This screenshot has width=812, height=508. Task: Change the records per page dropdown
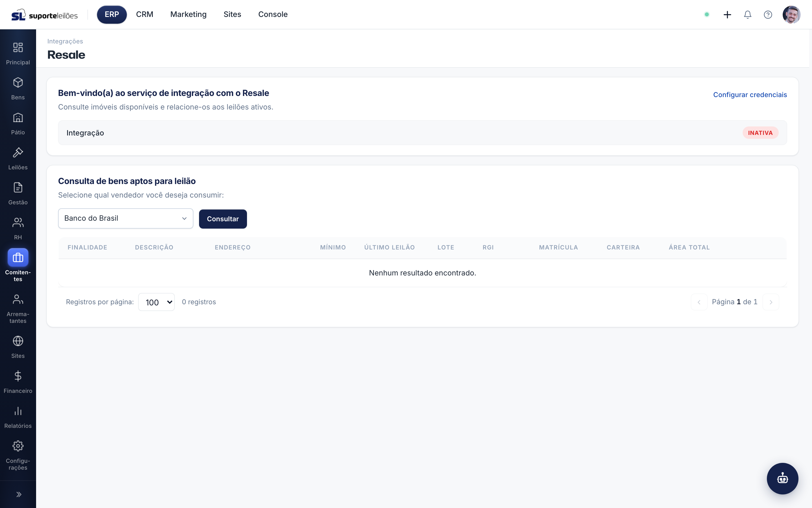[156, 302]
